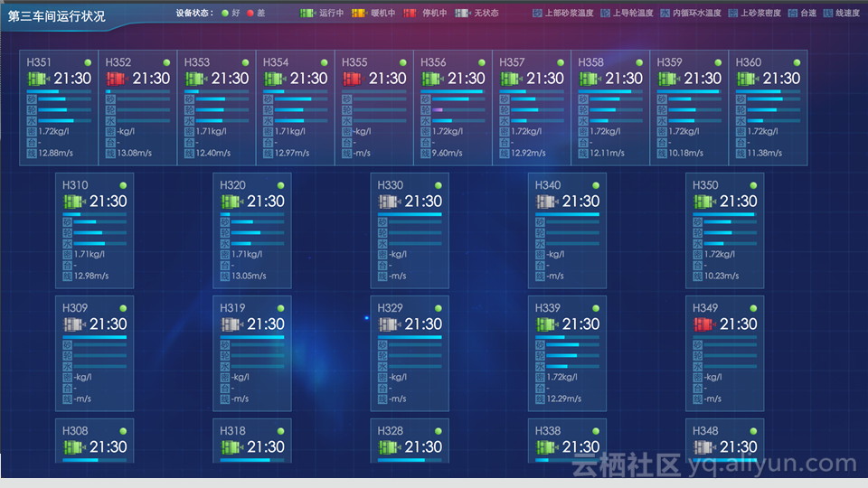Click the 12.29m/s speed on H339

(x=564, y=399)
